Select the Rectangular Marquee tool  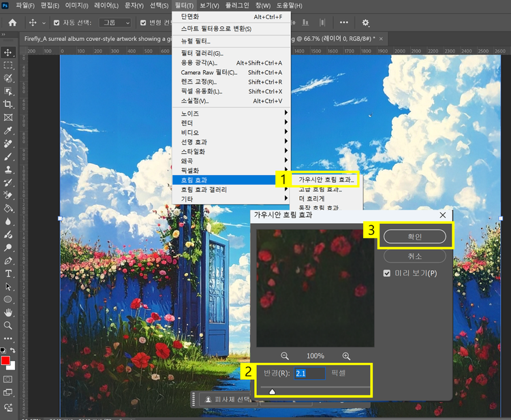coord(7,65)
